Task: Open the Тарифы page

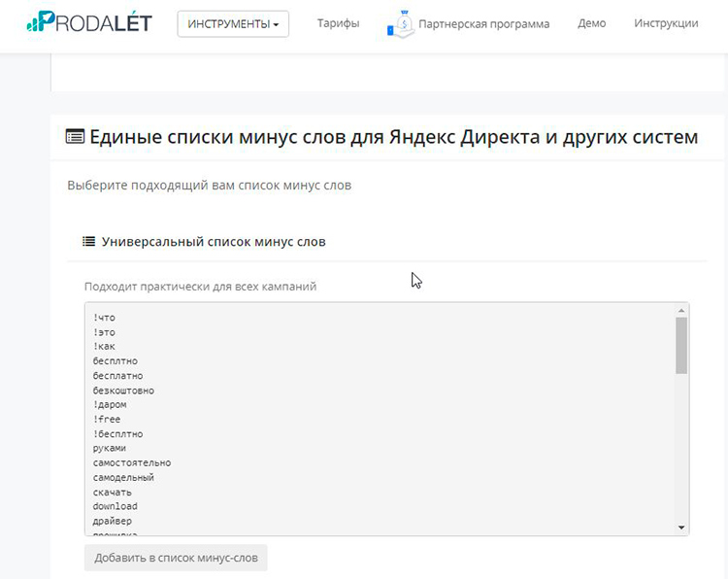Action: (338, 23)
